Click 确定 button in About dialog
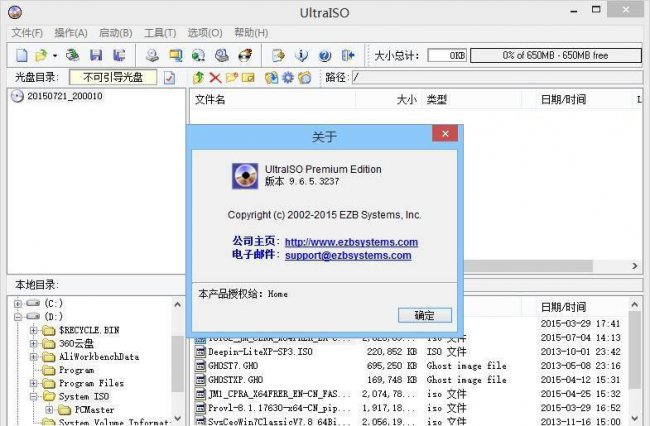Screen dimensions: 650x426 pyautogui.click(x=424, y=315)
